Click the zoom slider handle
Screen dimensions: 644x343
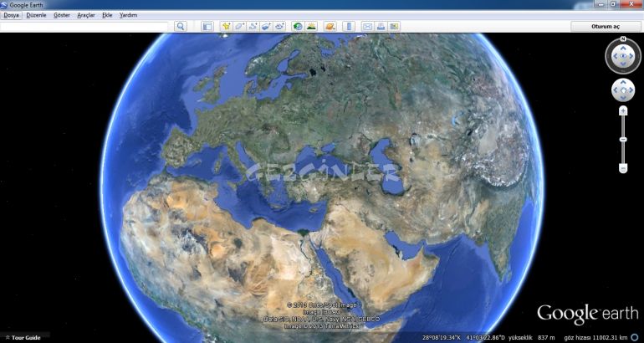623,140
